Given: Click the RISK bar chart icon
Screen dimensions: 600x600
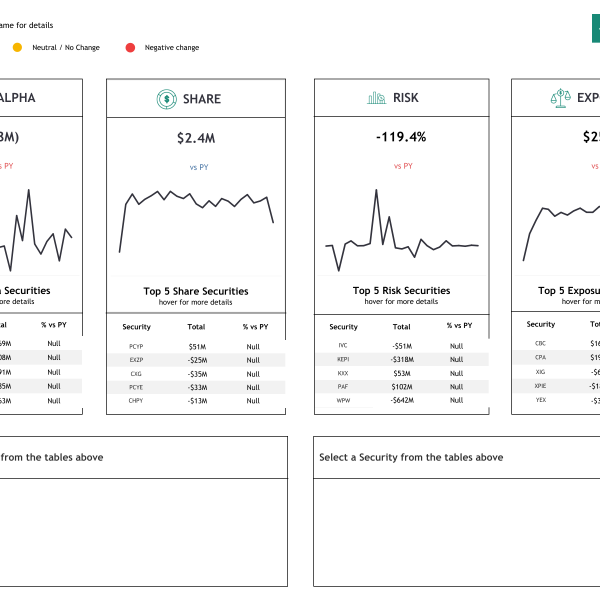Looking at the screenshot, I should point(376,98).
